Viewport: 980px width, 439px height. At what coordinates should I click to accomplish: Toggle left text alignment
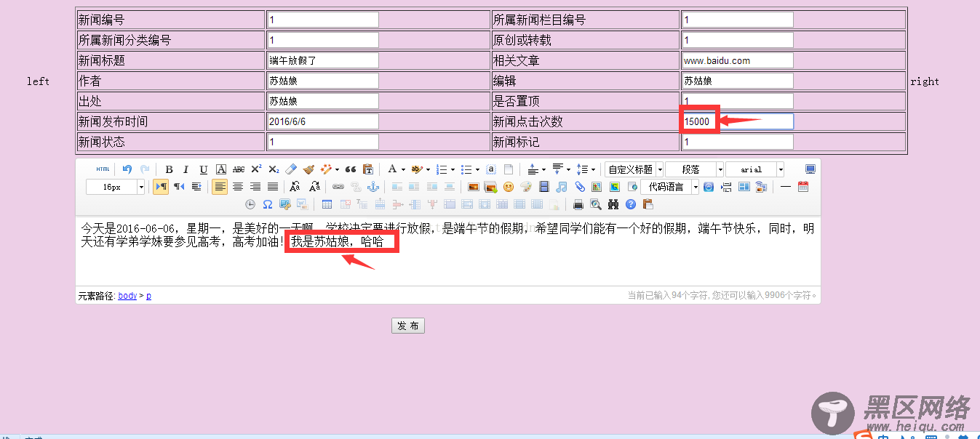pyautogui.click(x=220, y=187)
